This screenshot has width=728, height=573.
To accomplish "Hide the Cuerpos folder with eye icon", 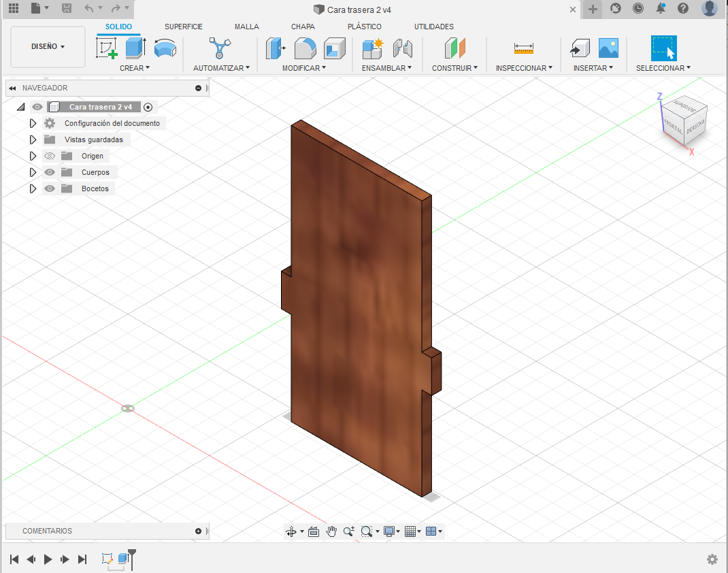I will tap(49, 172).
